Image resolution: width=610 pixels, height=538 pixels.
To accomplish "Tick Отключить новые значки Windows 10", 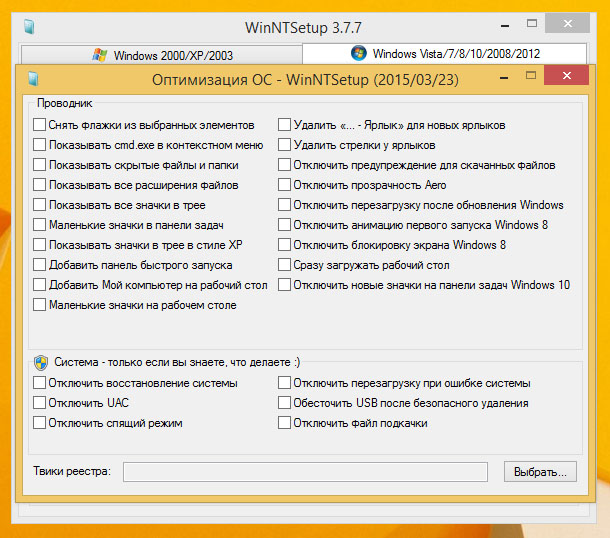I will 284,285.
